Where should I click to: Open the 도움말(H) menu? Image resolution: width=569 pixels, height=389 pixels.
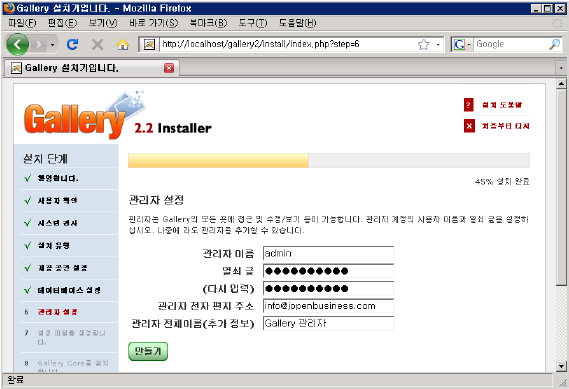(x=297, y=23)
